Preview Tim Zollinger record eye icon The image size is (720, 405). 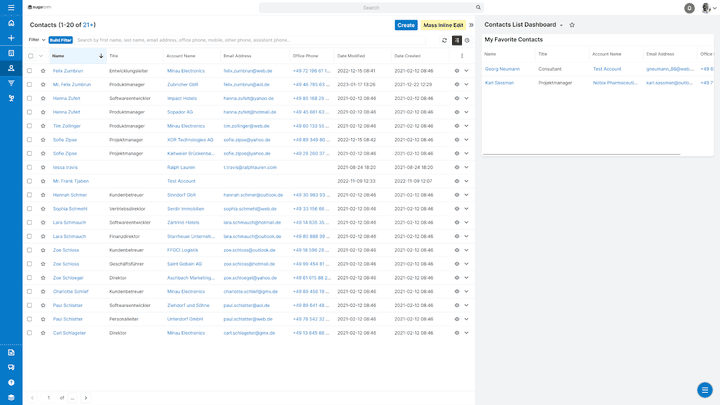tap(457, 126)
